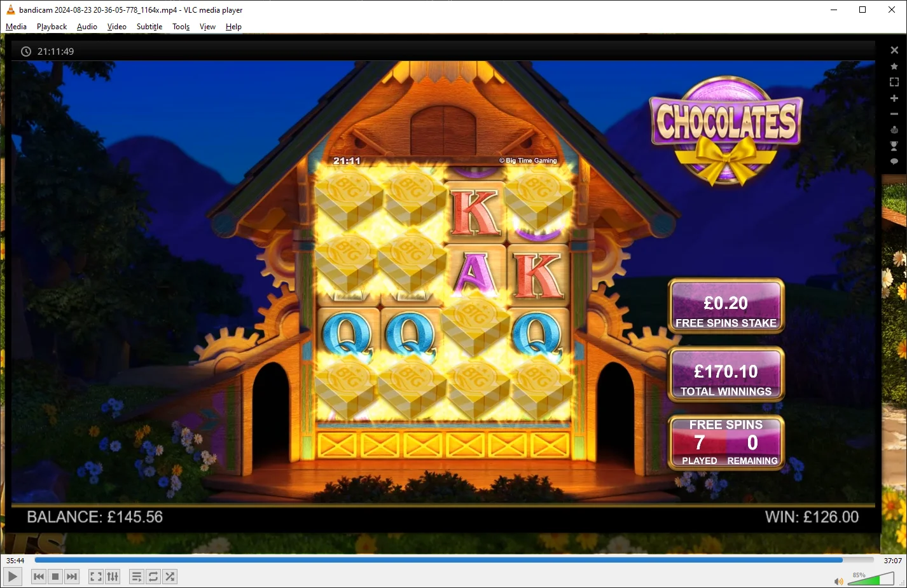Screen dimensions: 907x588
Task: Click the pink A symbol on reels
Action: [x=475, y=274]
